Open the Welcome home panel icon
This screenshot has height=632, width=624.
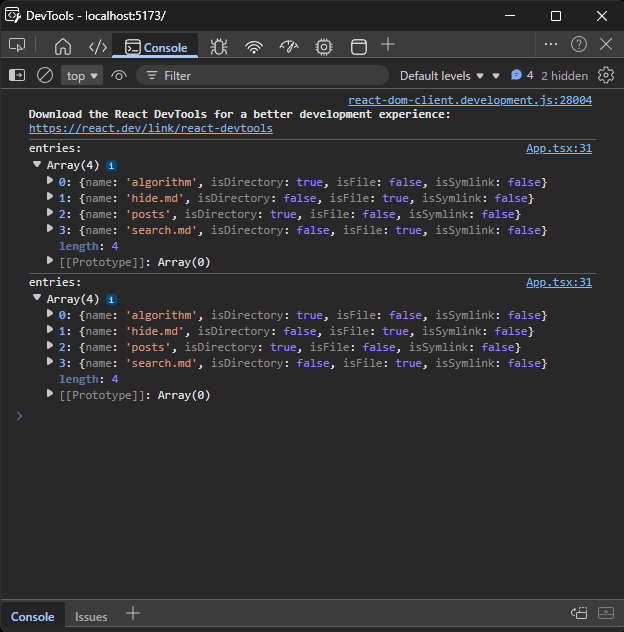pos(63,46)
